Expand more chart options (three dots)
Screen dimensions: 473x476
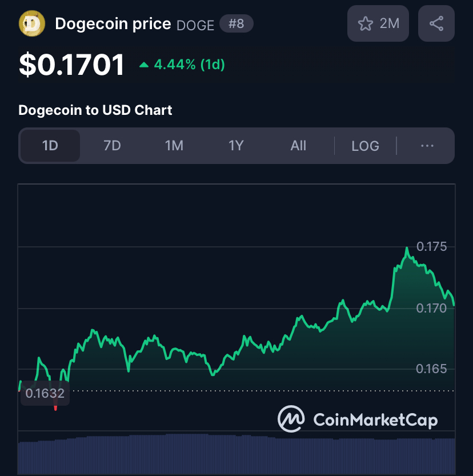tap(427, 146)
